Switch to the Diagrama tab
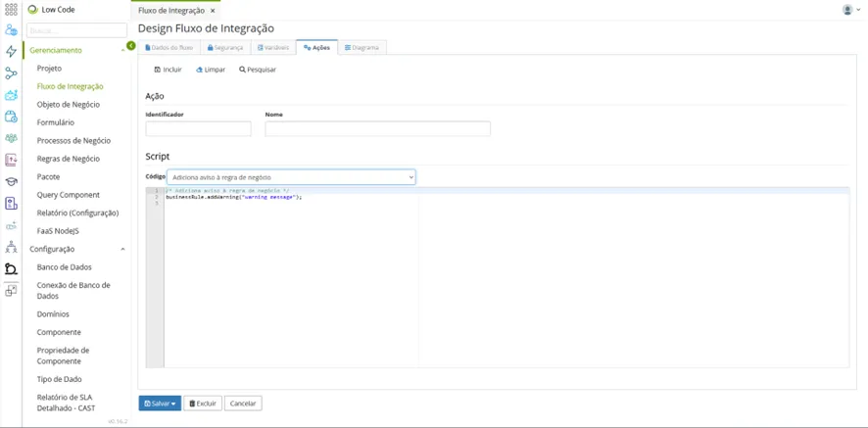Screen dimensions: 868x428 click(x=362, y=48)
